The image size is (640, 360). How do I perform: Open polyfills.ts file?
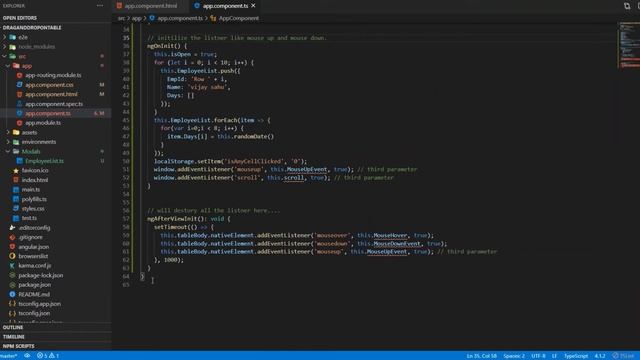coord(34,199)
